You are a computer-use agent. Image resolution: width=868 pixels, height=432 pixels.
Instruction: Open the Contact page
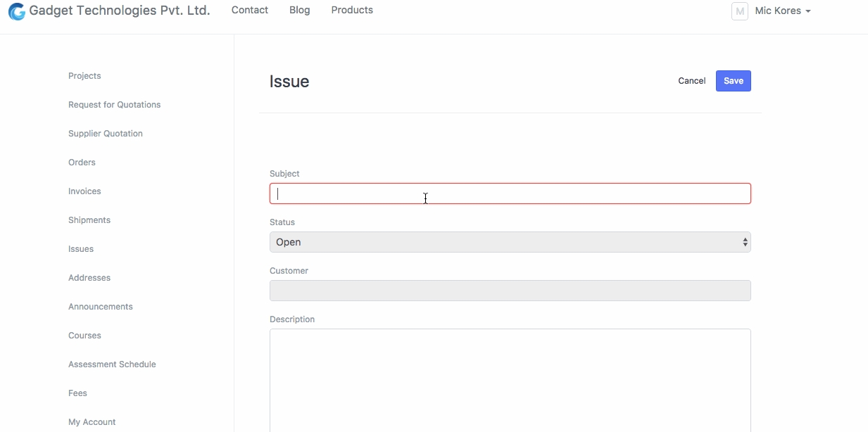249,11
